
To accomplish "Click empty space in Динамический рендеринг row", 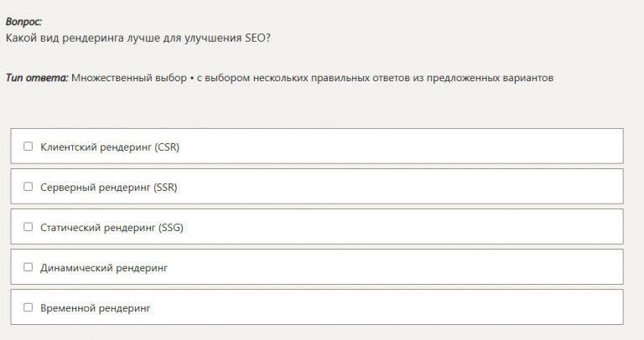I will (419, 267).
